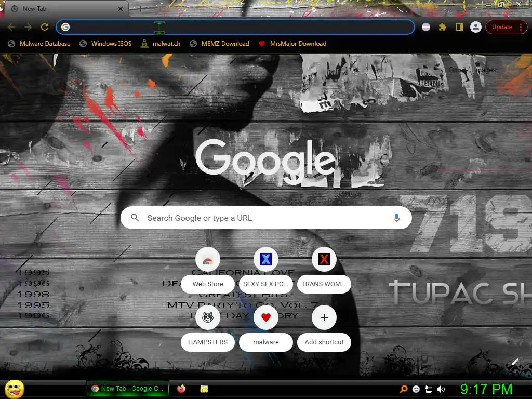
Task: Open the red X shortcut tile
Action: tap(324, 260)
